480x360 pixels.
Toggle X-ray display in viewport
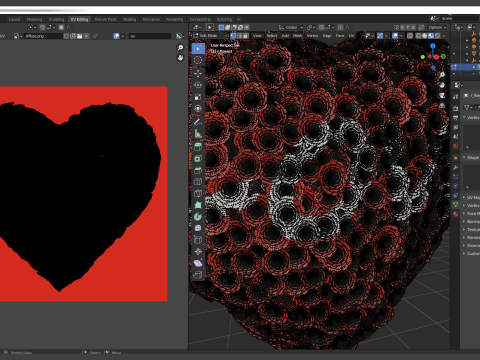pyautogui.click(x=410, y=36)
